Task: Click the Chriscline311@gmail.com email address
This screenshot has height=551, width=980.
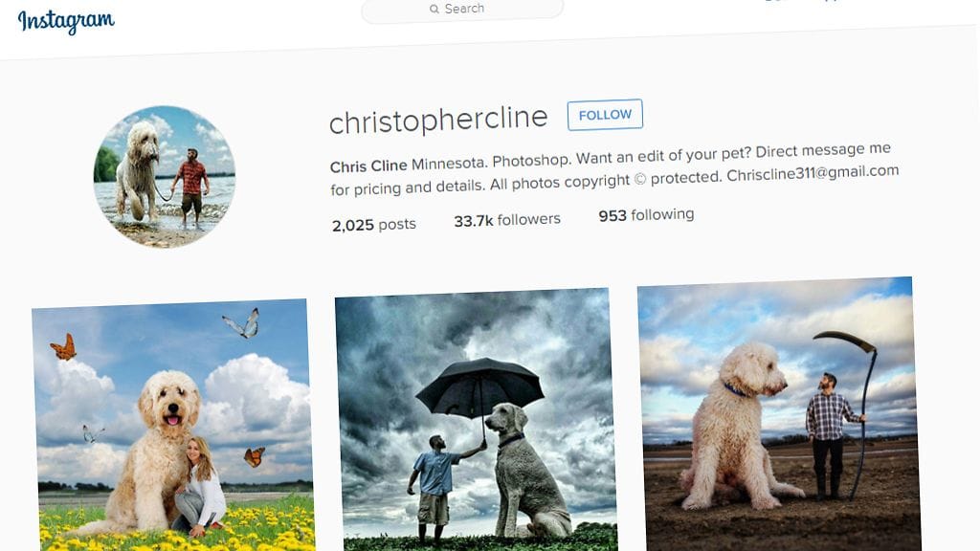Action: 813,173
